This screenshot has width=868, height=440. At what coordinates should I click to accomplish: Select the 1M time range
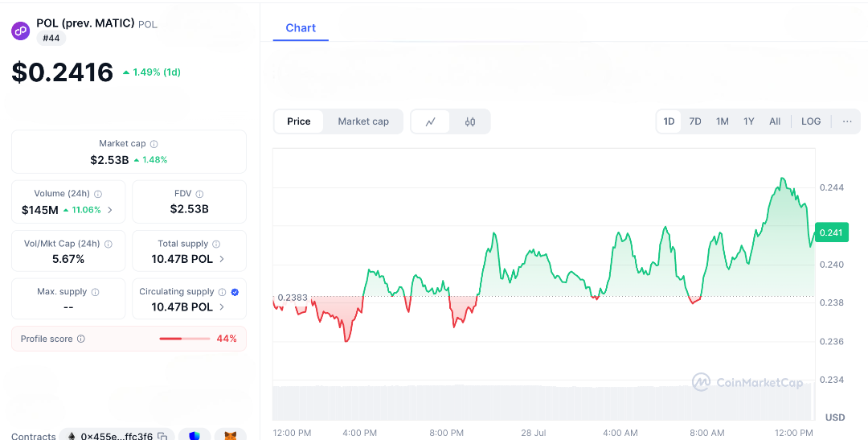click(x=722, y=121)
